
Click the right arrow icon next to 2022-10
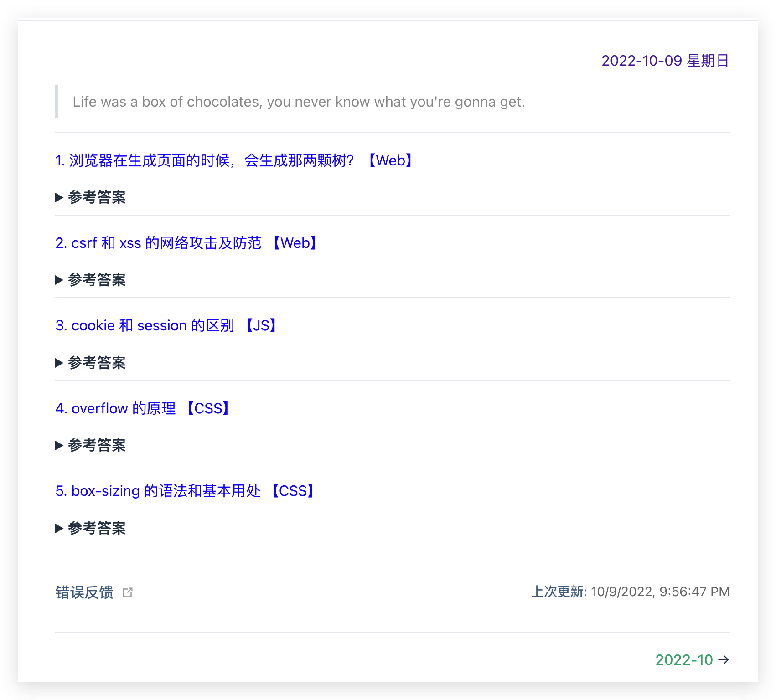click(724, 660)
